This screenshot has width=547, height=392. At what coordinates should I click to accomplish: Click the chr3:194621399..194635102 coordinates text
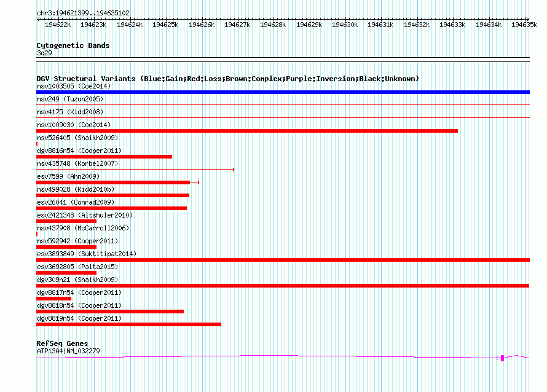[x=83, y=13]
